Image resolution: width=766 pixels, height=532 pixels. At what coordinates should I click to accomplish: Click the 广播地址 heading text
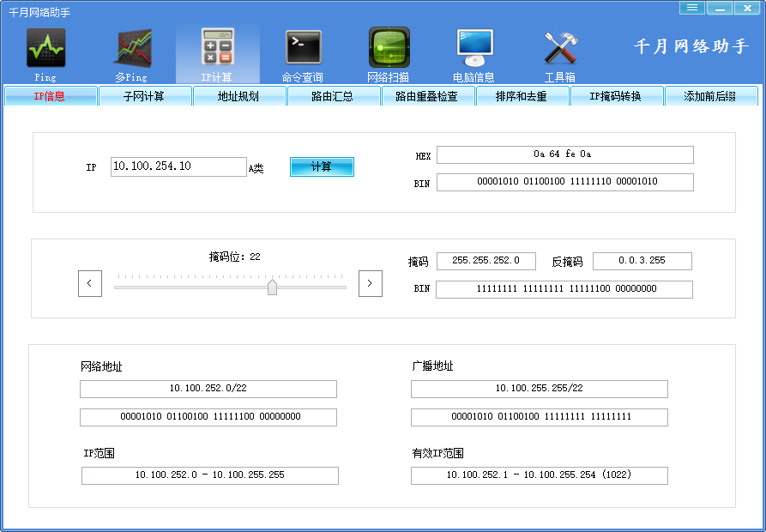[x=432, y=366]
